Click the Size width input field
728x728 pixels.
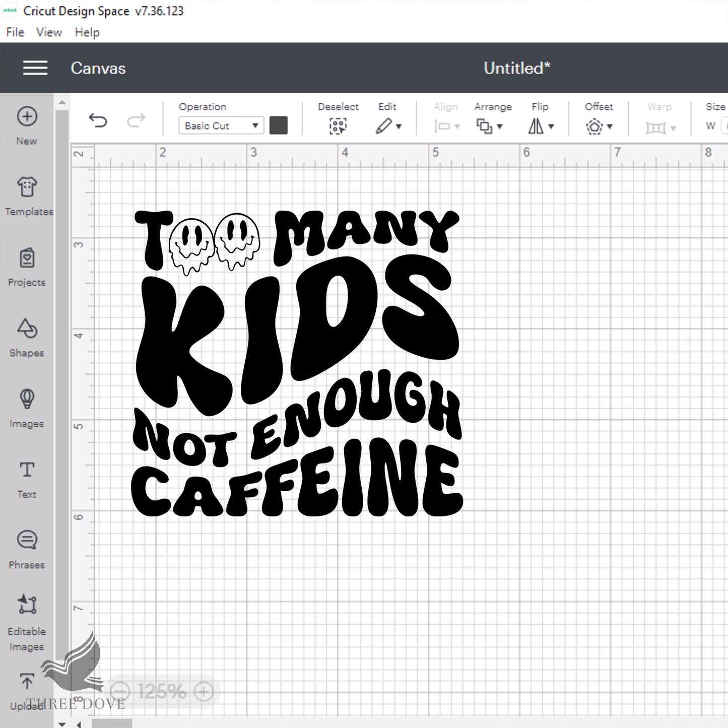[x=725, y=126]
